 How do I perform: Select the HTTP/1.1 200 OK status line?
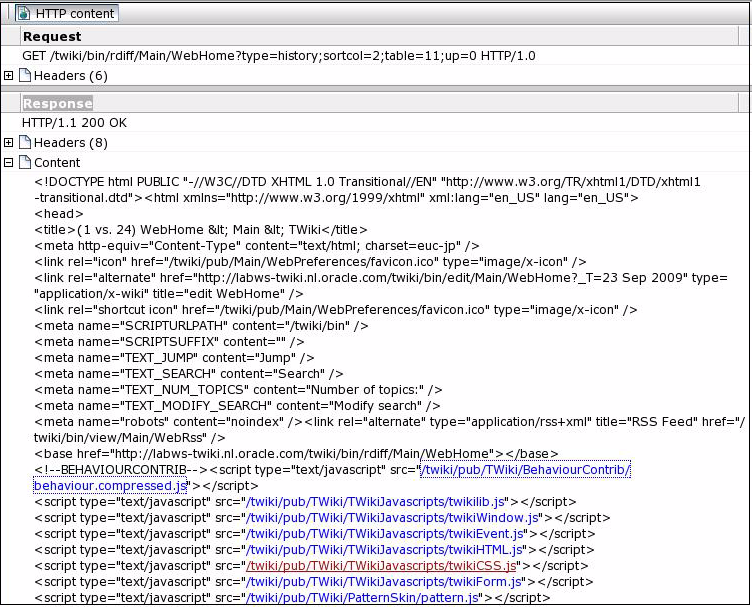click(x=74, y=123)
